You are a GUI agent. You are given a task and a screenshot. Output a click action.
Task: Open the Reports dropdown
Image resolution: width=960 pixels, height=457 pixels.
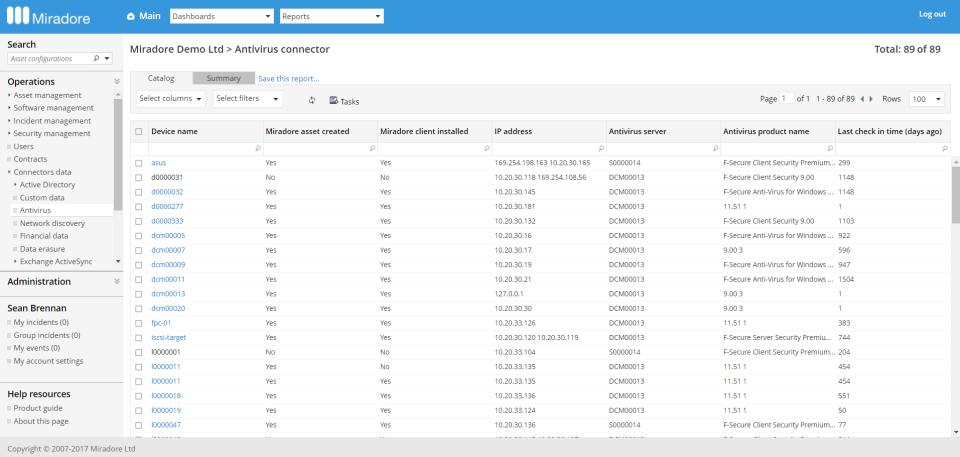point(332,17)
